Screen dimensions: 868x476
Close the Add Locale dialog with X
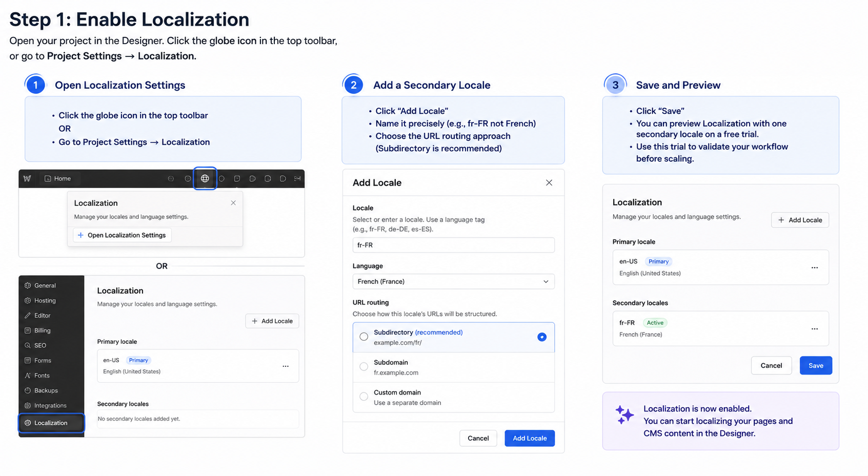pos(549,183)
